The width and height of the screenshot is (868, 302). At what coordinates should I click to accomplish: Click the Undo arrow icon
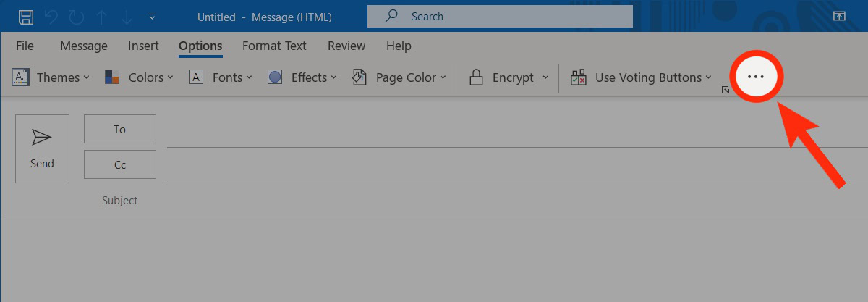tap(51, 16)
